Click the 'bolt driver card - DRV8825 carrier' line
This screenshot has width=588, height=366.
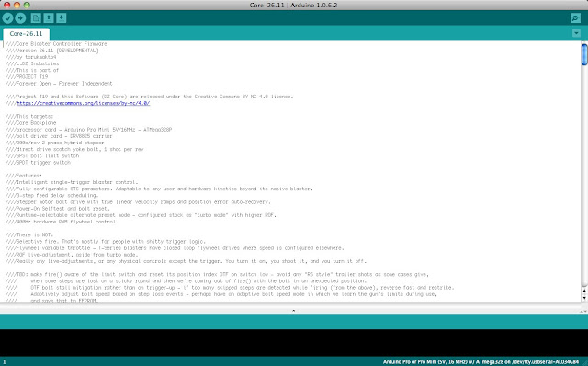59,136
